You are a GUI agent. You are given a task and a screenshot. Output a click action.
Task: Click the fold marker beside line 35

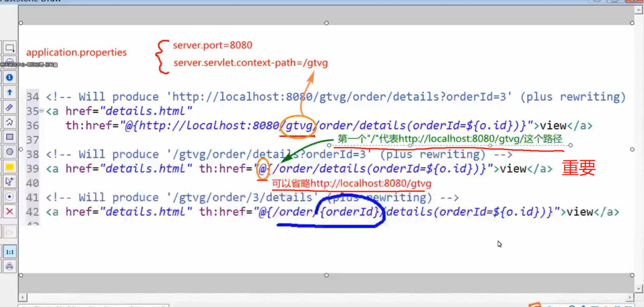click(x=41, y=111)
